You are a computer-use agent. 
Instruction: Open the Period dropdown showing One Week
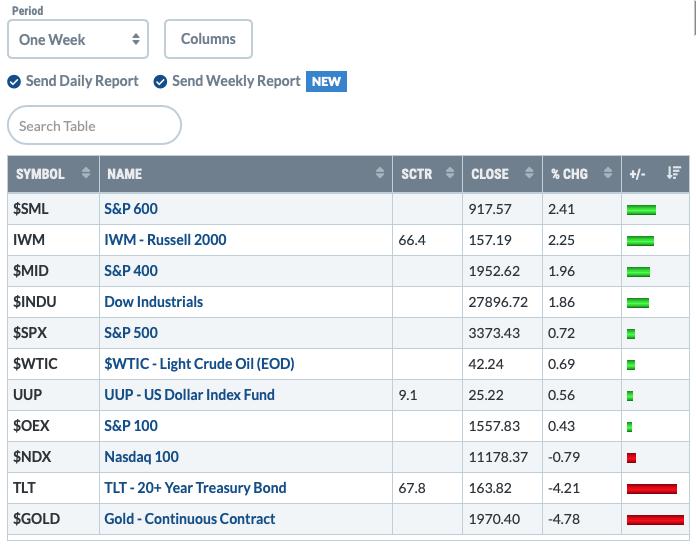click(78, 39)
